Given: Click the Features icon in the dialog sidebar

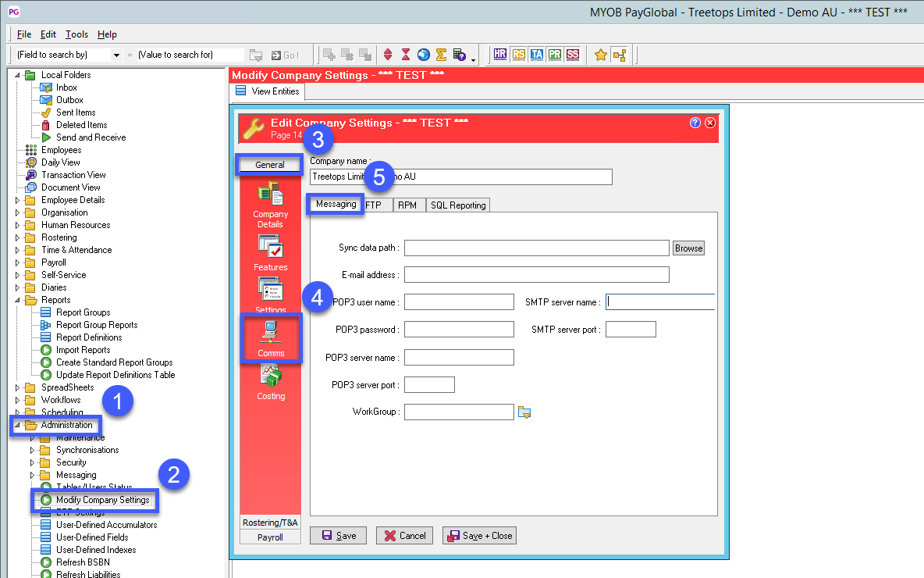Looking at the screenshot, I should [x=271, y=253].
